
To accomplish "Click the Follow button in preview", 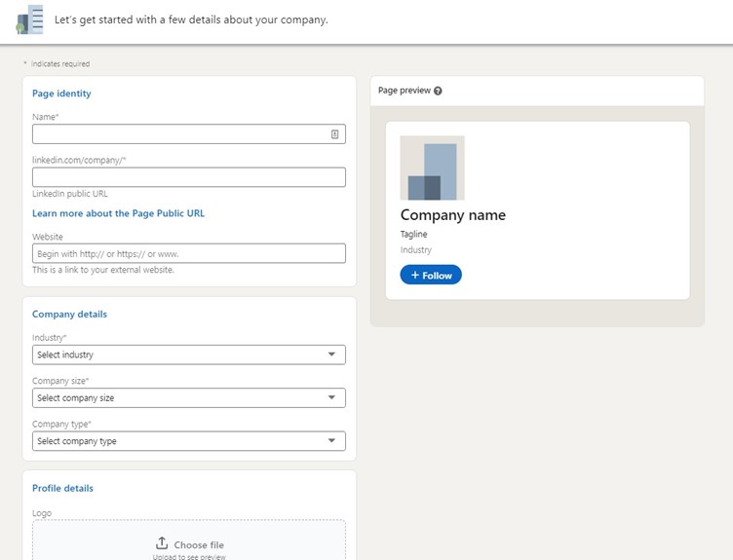I will click(x=431, y=275).
